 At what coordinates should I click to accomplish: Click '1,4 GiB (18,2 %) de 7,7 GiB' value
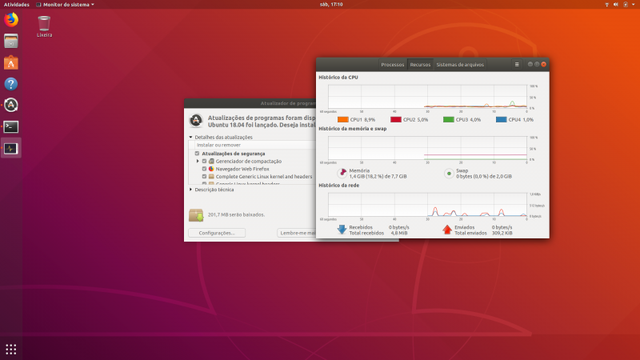(x=378, y=176)
